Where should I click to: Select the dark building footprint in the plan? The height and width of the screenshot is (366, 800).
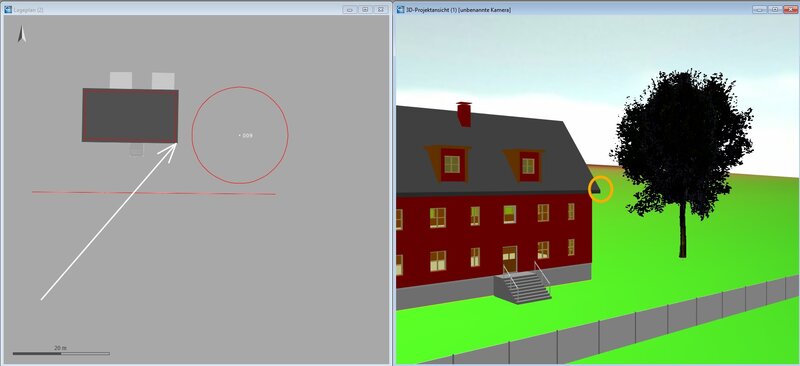point(130,115)
